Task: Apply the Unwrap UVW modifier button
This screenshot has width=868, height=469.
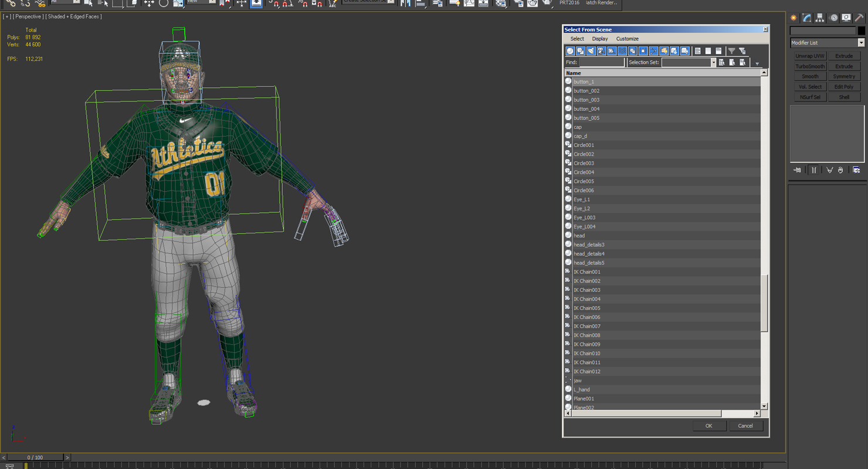Action: tap(810, 56)
